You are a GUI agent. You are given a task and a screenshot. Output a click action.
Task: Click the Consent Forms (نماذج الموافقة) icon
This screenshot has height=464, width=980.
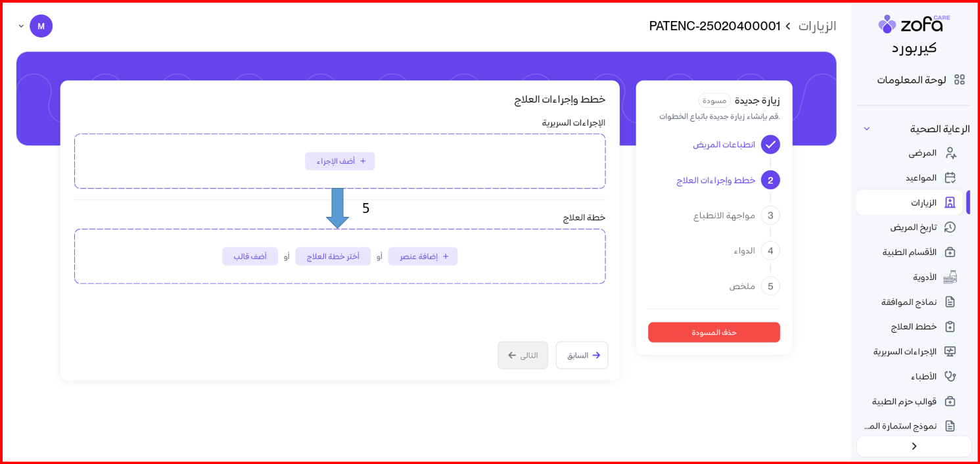pos(950,302)
